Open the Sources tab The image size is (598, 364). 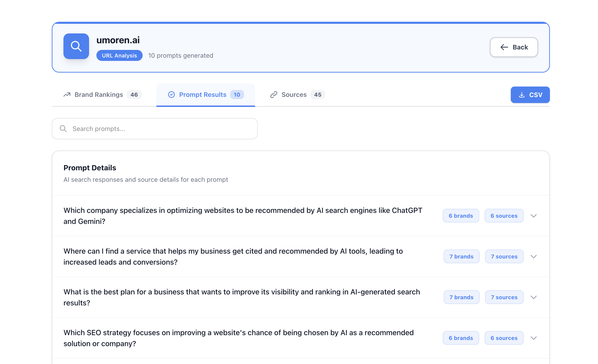[x=294, y=95]
